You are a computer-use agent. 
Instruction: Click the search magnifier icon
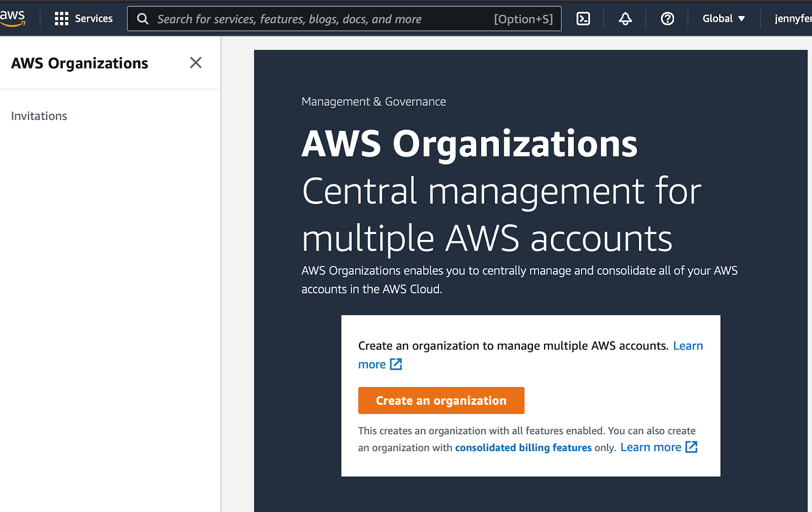point(143,19)
